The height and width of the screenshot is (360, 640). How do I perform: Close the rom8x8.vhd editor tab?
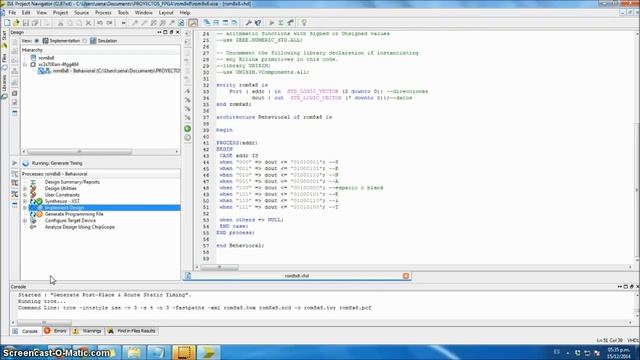click(406, 276)
